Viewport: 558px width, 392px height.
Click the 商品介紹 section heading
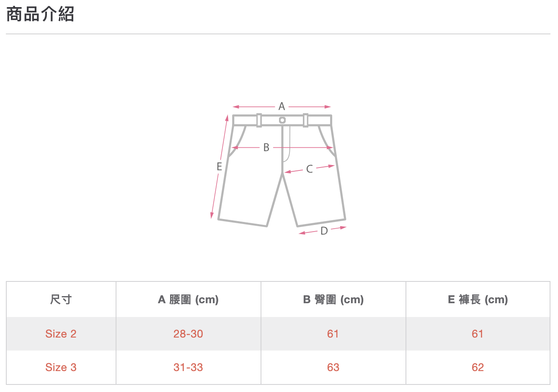[40, 14]
